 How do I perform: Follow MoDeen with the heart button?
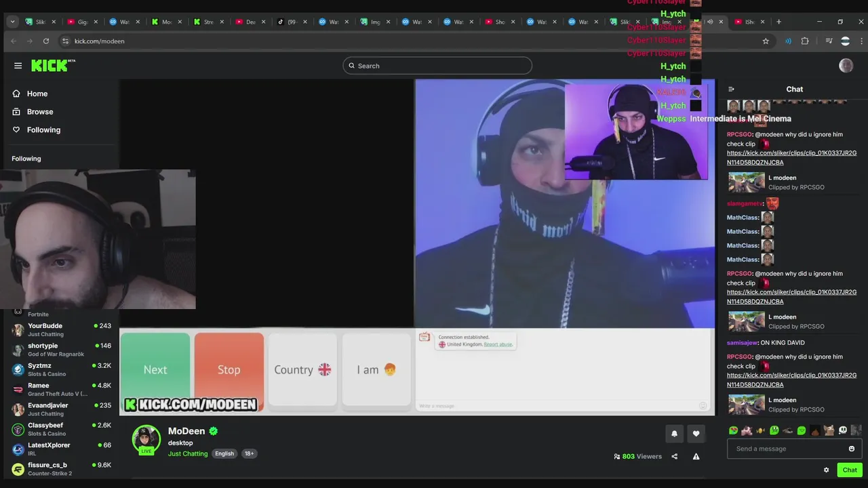coord(696,434)
